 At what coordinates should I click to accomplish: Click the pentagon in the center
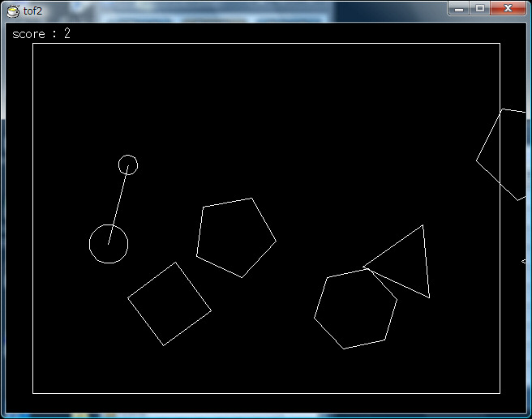pos(236,238)
